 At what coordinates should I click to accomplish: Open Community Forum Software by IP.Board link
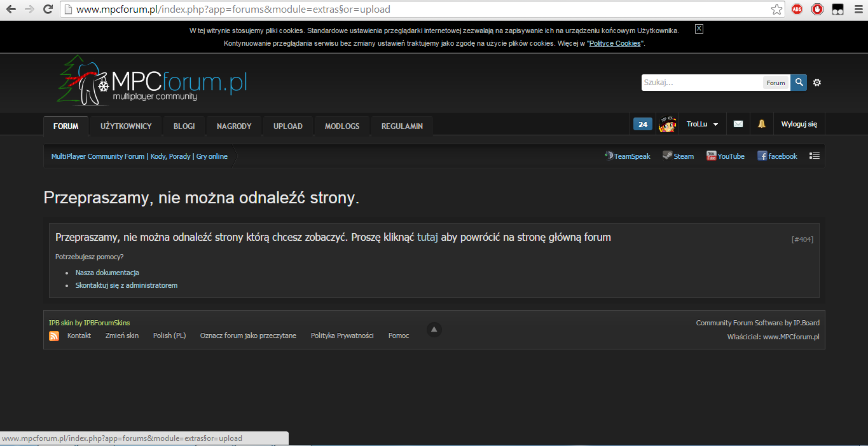pos(758,323)
